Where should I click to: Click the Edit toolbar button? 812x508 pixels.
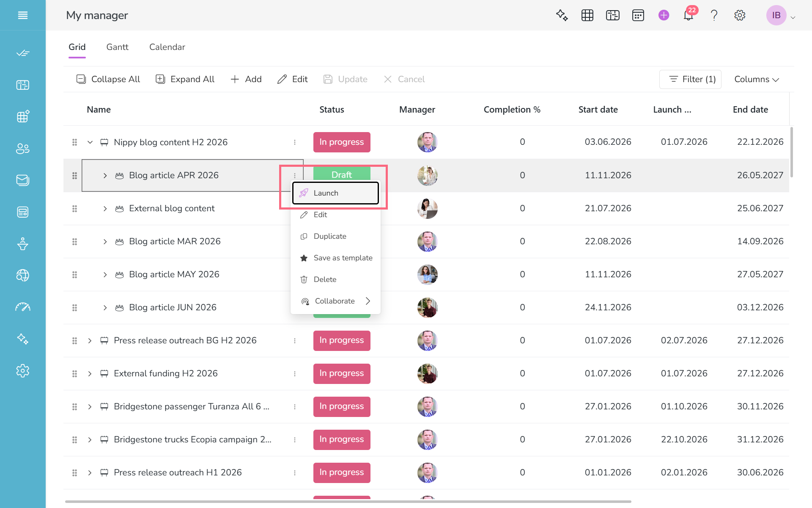tap(292, 79)
